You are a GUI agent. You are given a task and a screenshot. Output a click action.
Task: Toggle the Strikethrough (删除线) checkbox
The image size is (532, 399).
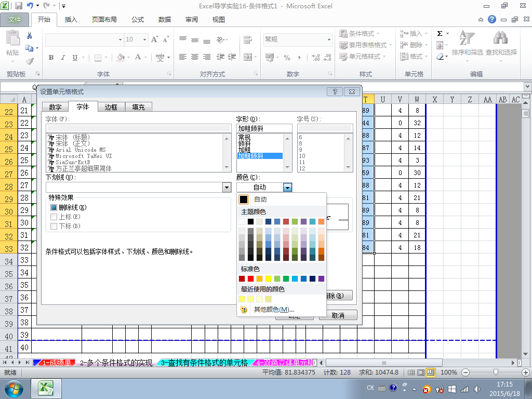click(54, 207)
